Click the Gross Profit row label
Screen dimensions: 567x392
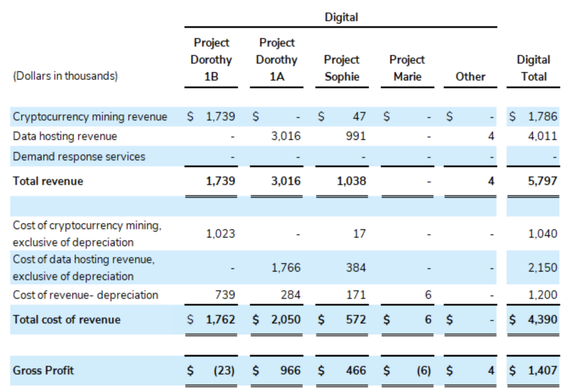coord(43,371)
